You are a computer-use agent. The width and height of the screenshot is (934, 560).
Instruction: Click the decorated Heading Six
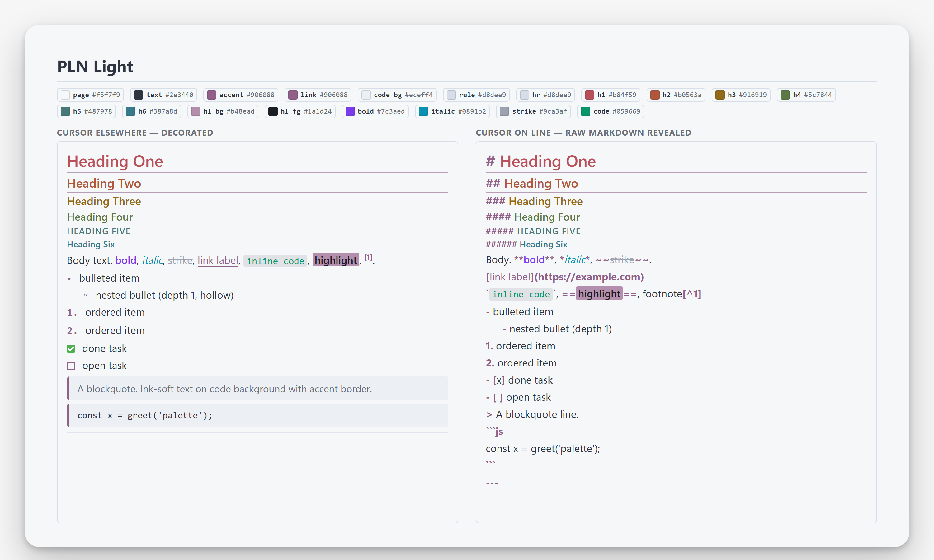pos(91,245)
